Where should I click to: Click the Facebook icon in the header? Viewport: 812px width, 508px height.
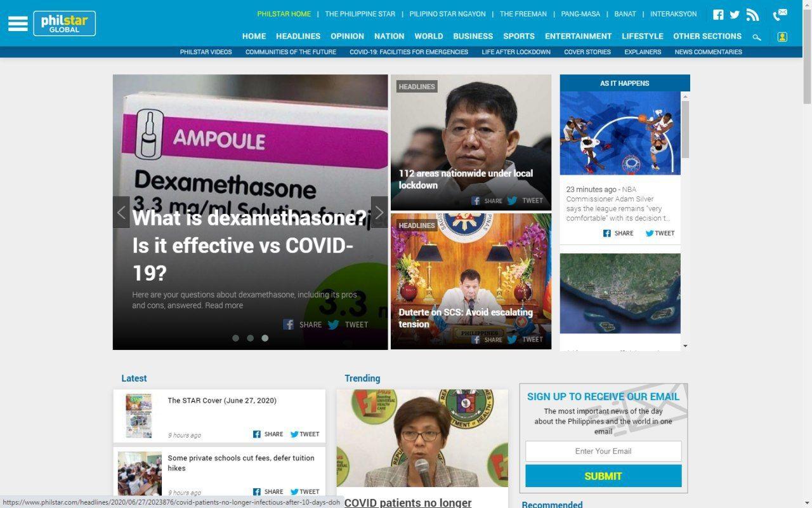[718, 15]
